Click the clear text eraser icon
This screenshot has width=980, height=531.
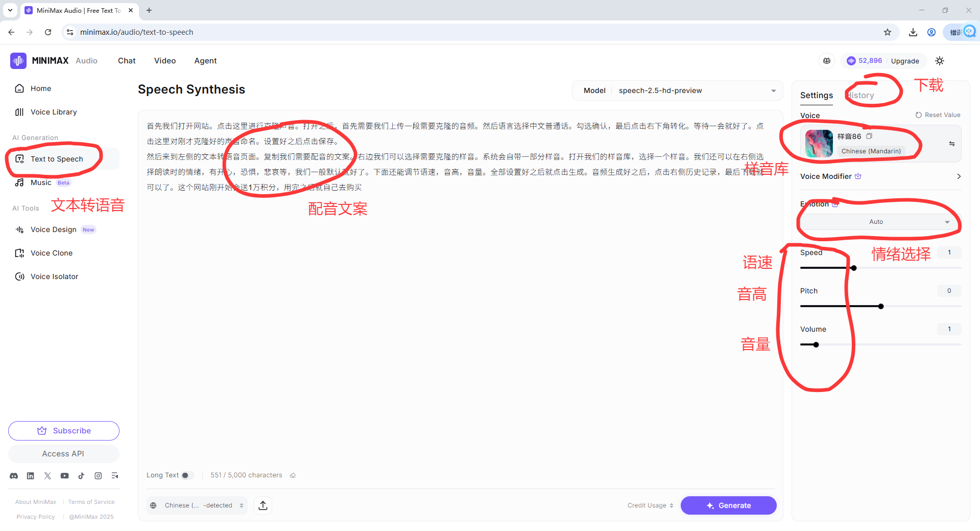pyautogui.click(x=293, y=475)
